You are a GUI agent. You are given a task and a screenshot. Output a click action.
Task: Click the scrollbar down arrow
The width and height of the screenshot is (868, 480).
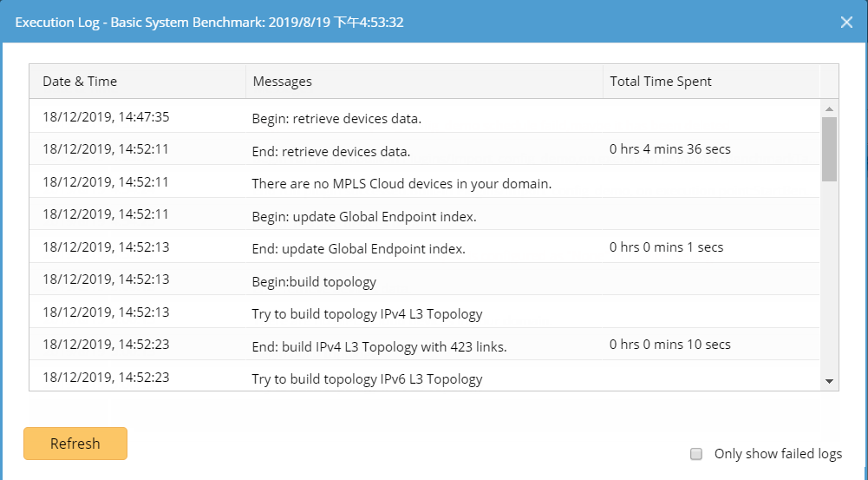829,381
